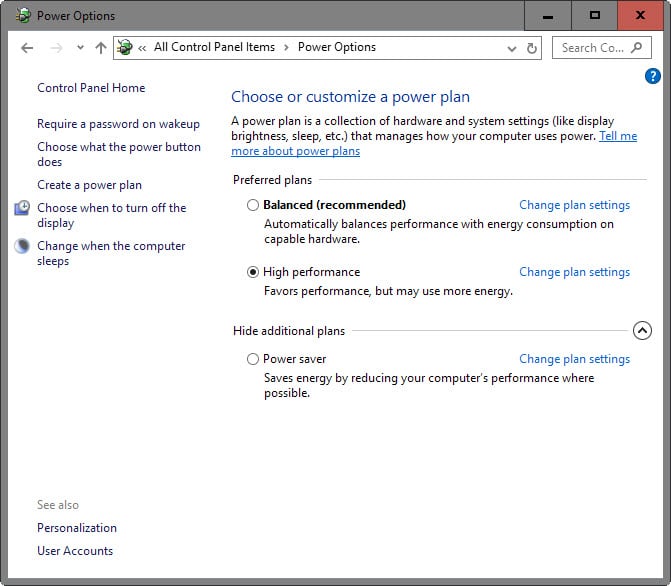The width and height of the screenshot is (671, 586).
Task: Expand the arrow after All Control Panel Items
Action: (x=286, y=48)
